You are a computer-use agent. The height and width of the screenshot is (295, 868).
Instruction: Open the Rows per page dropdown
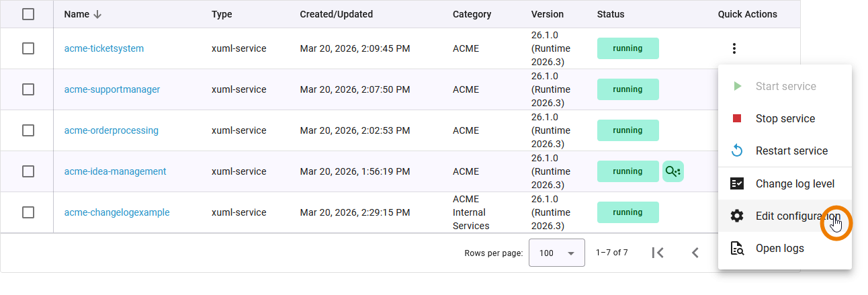click(x=556, y=253)
